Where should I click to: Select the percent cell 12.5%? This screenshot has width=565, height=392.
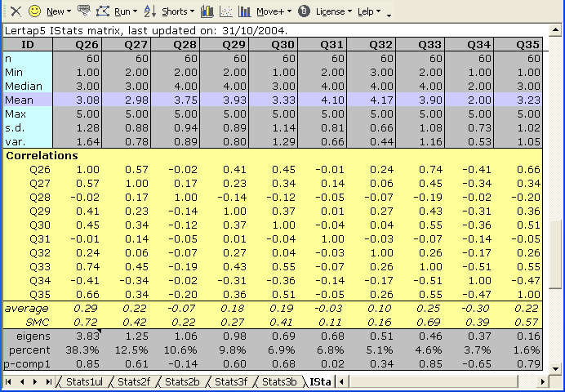(127, 350)
